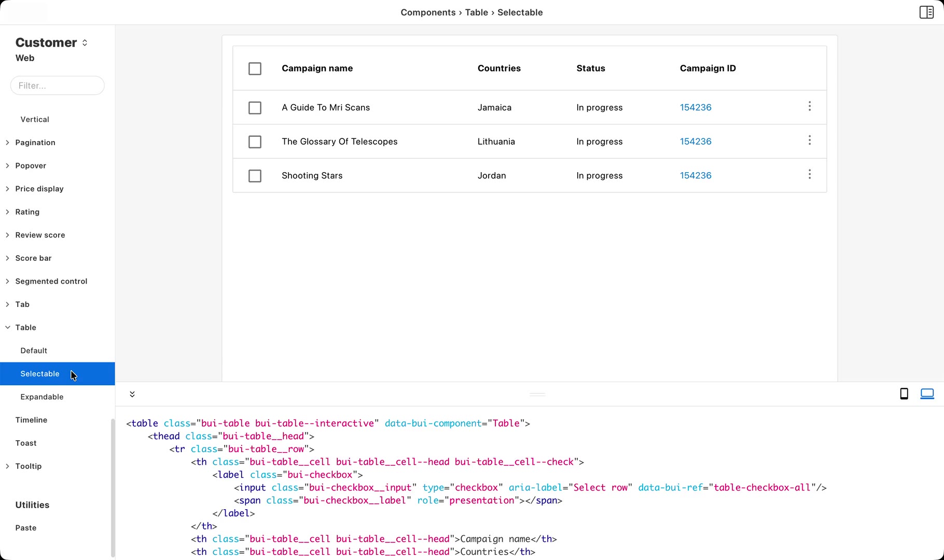Collapse the Table section chevron
The image size is (944, 560).
tap(7, 327)
